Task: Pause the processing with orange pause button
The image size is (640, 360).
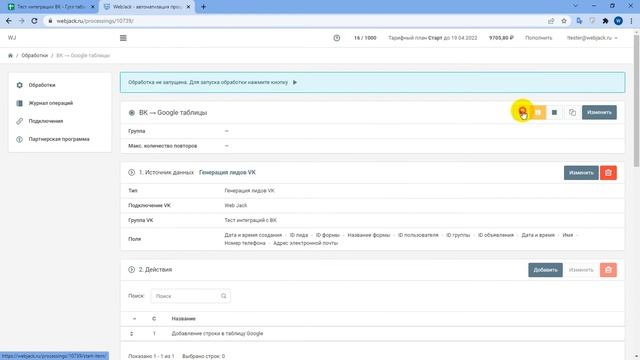Action: [x=538, y=112]
